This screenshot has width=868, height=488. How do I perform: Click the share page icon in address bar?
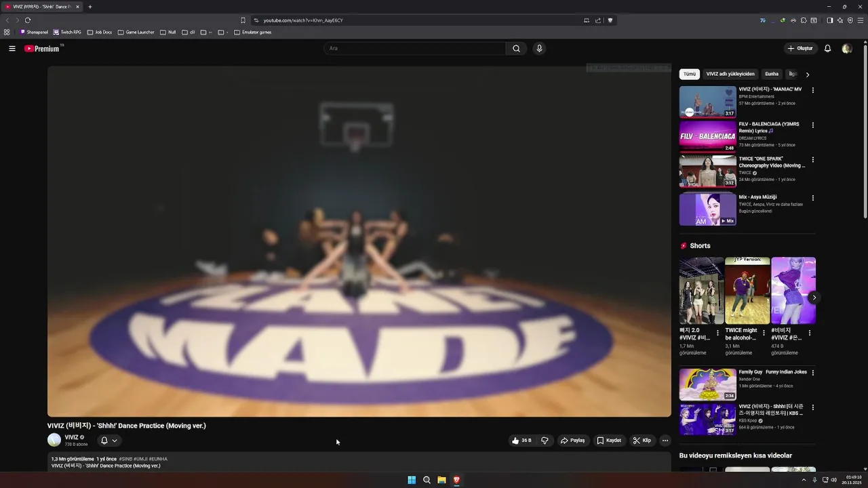point(598,20)
